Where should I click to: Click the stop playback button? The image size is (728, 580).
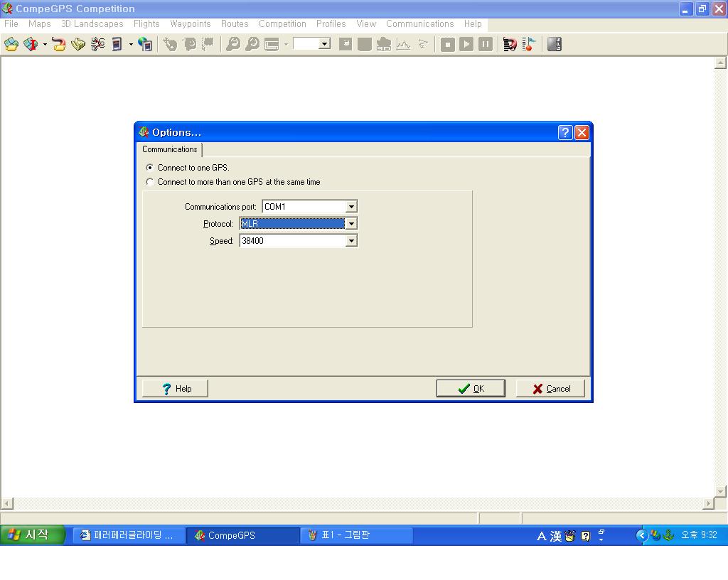448,44
